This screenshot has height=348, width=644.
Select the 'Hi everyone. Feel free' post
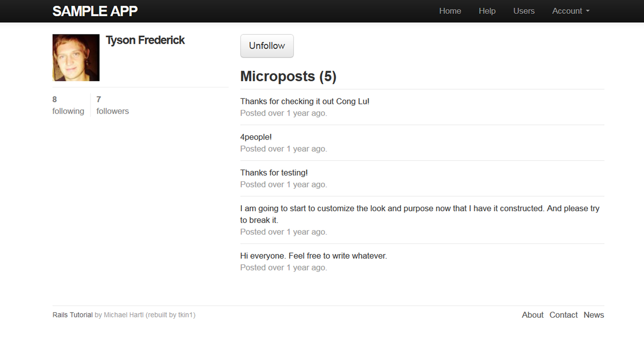coord(313,256)
